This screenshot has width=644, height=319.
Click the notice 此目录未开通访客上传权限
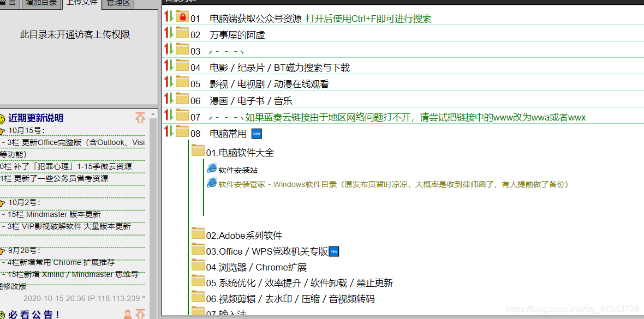coord(75,35)
